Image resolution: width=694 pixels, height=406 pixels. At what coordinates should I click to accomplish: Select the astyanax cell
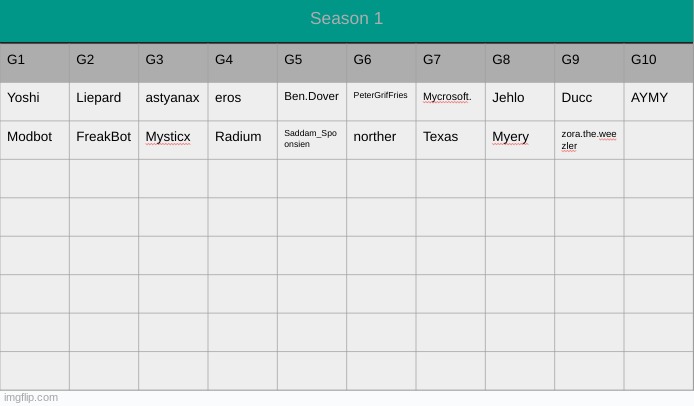(x=173, y=99)
